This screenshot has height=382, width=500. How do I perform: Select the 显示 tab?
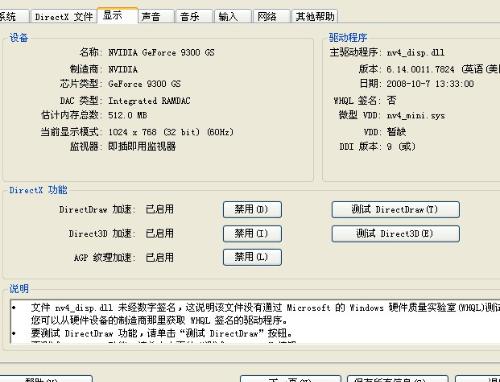point(117,15)
